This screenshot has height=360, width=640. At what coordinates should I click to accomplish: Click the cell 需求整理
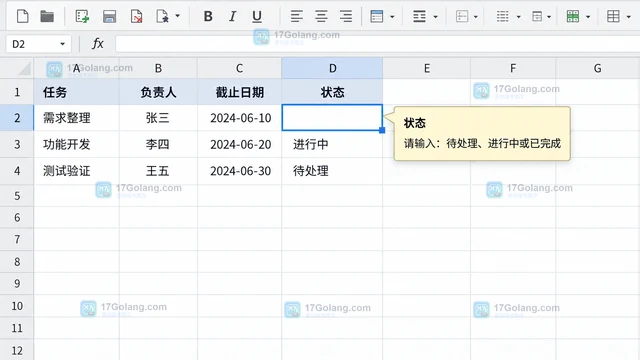pos(76,118)
